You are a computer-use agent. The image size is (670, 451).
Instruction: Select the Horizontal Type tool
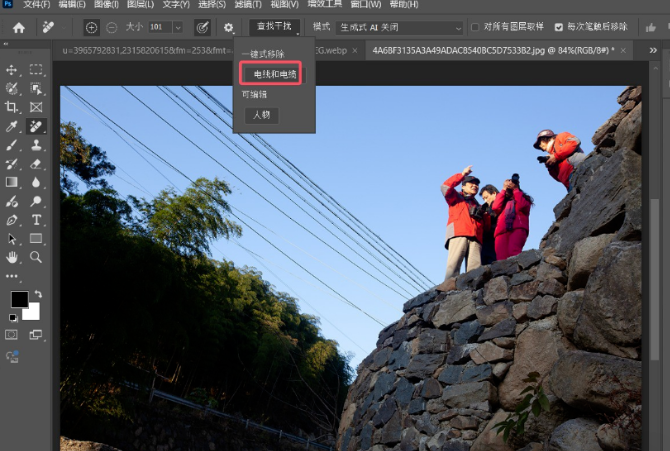36,220
